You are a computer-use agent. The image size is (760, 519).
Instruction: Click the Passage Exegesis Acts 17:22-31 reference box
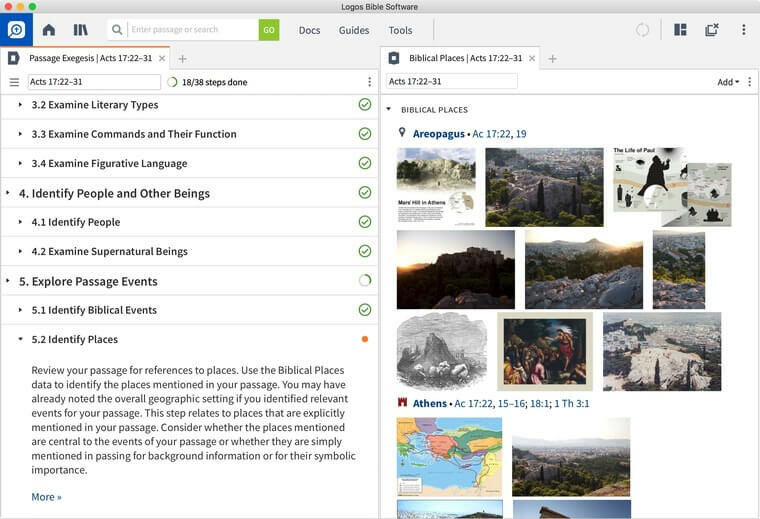click(x=94, y=82)
